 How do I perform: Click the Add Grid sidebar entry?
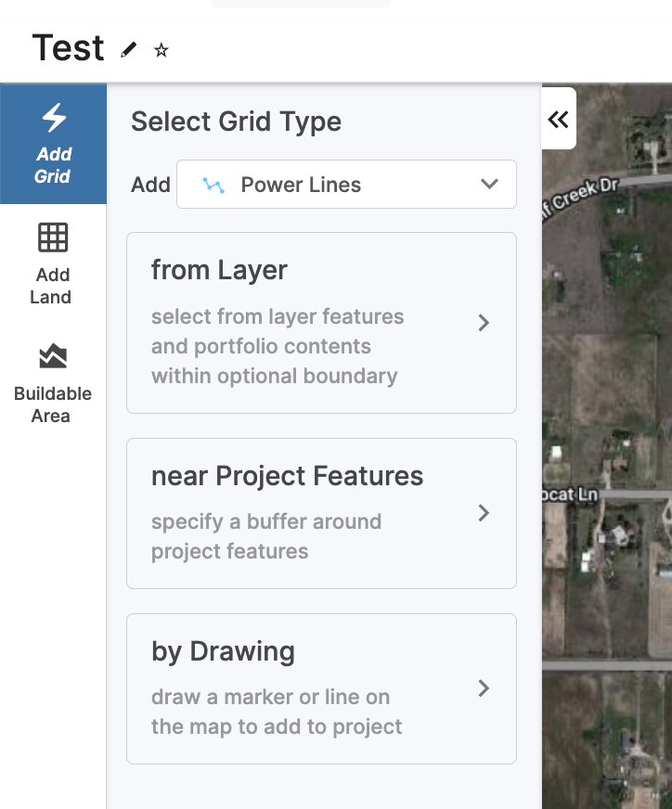pyautogui.click(x=53, y=144)
